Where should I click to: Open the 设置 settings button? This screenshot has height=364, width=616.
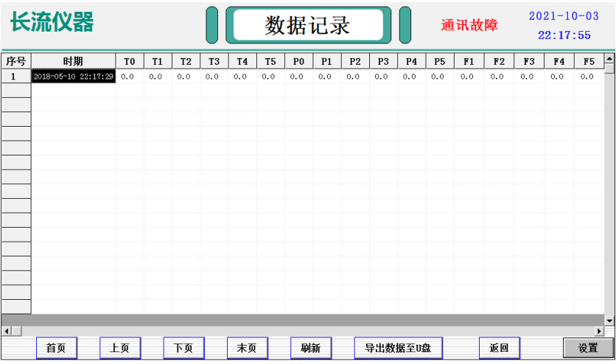point(588,348)
